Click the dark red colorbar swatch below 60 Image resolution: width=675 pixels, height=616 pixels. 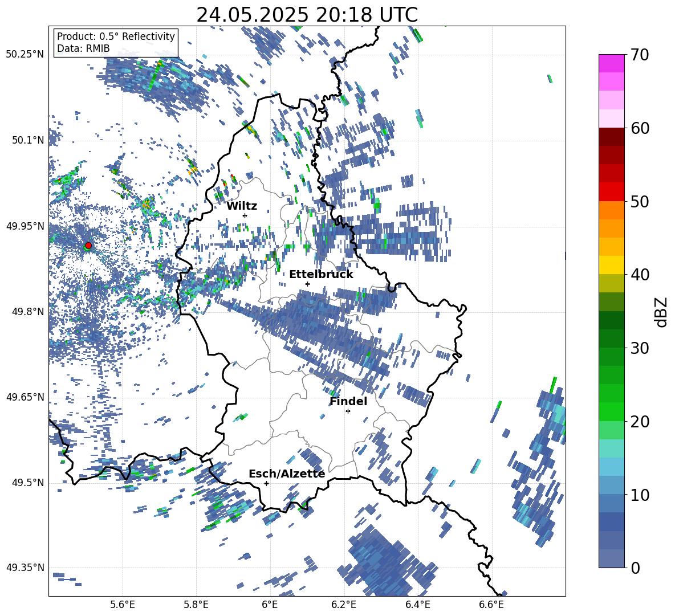click(611, 137)
